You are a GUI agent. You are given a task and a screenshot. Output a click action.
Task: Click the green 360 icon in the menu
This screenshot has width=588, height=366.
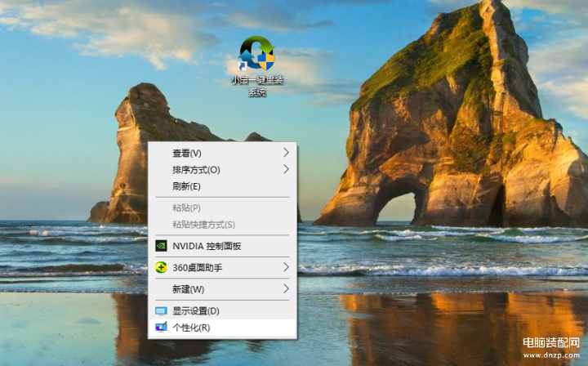pyautogui.click(x=161, y=267)
